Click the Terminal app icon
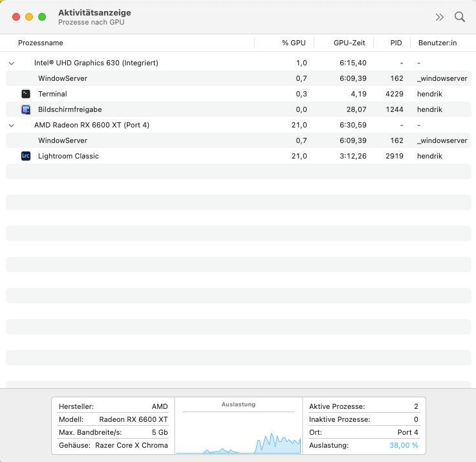This screenshot has height=462, width=476. (x=26, y=94)
